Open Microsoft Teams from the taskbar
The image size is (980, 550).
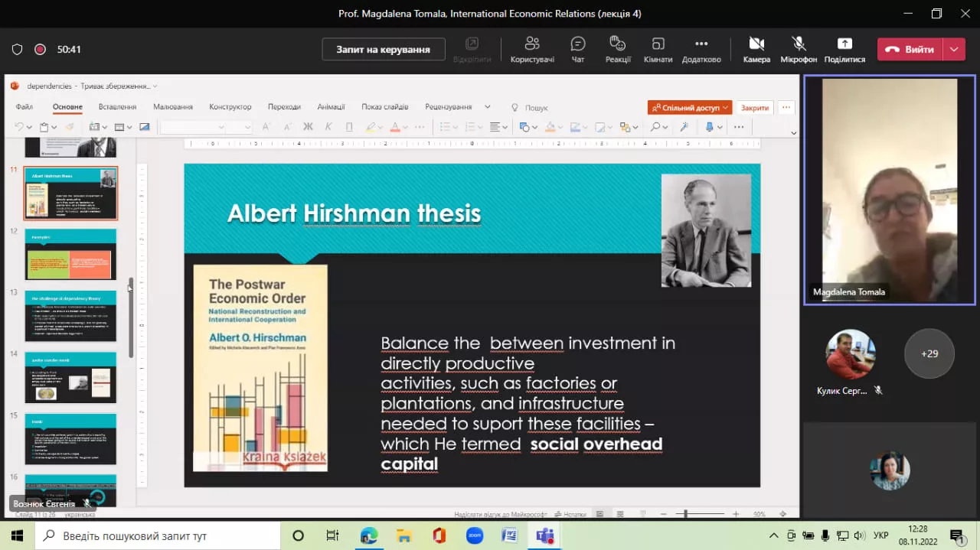click(544, 535)
